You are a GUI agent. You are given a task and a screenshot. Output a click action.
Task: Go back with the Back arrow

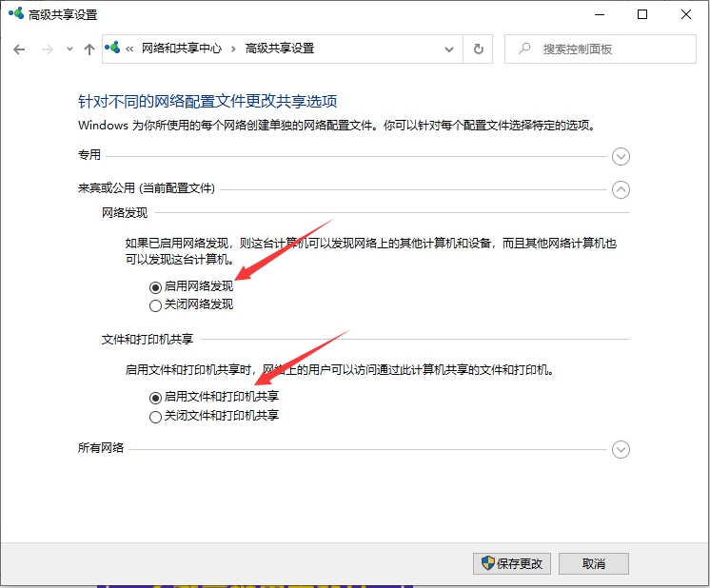tap(20, 49)
